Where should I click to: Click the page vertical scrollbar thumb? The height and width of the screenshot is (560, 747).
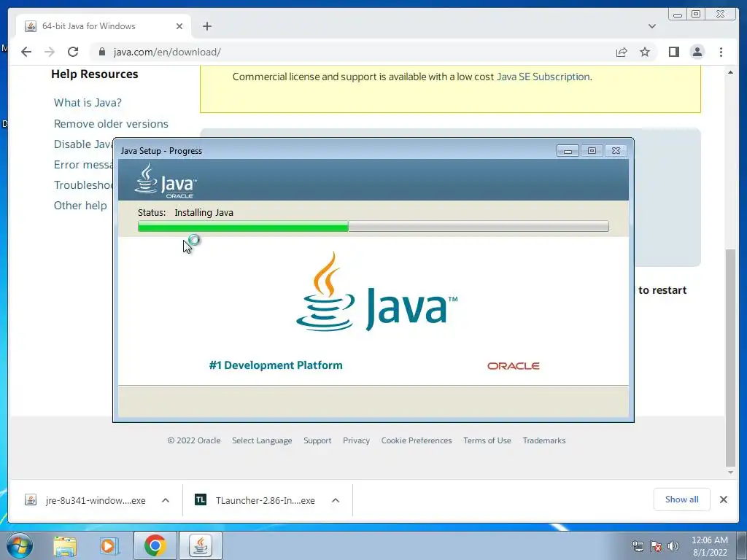(x=730, y=358)
